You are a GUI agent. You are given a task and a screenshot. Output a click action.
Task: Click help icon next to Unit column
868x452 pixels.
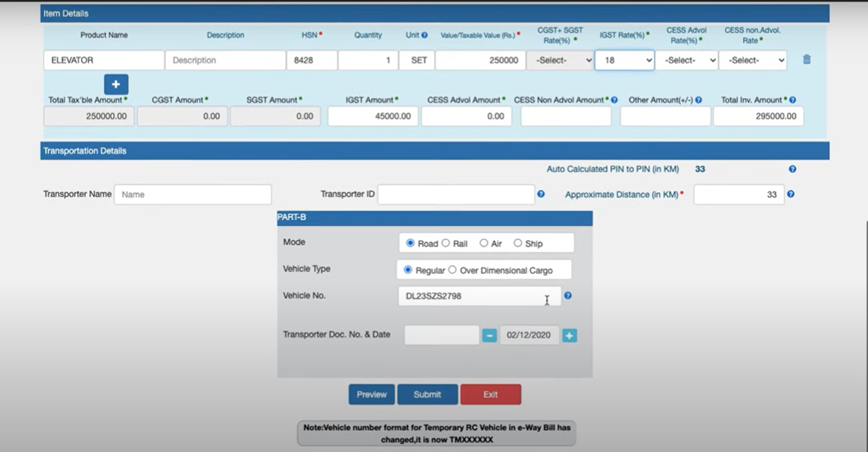click(424, 35)
